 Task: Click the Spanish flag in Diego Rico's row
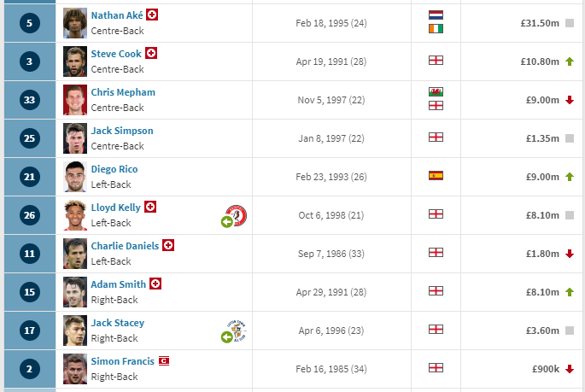tap(436, 176)
